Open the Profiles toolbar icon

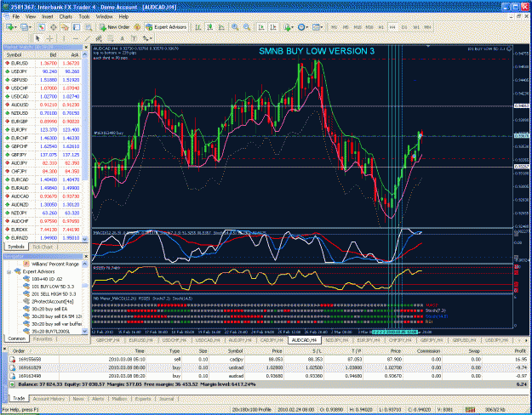click(24, 27)
